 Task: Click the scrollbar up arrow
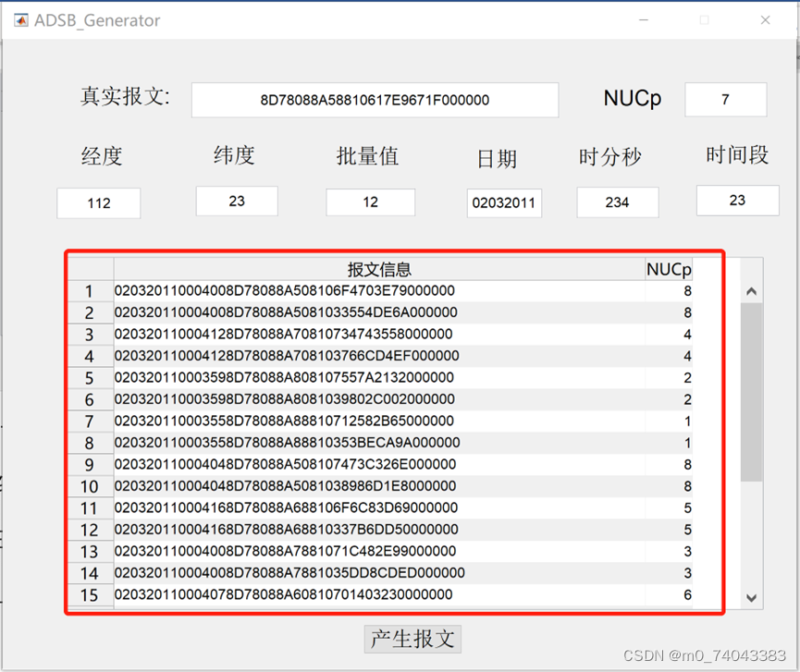point(751,289)
